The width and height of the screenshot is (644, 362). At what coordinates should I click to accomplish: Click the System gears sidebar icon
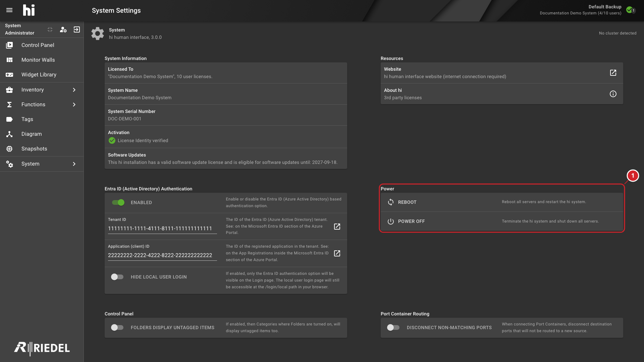(9, 164)
